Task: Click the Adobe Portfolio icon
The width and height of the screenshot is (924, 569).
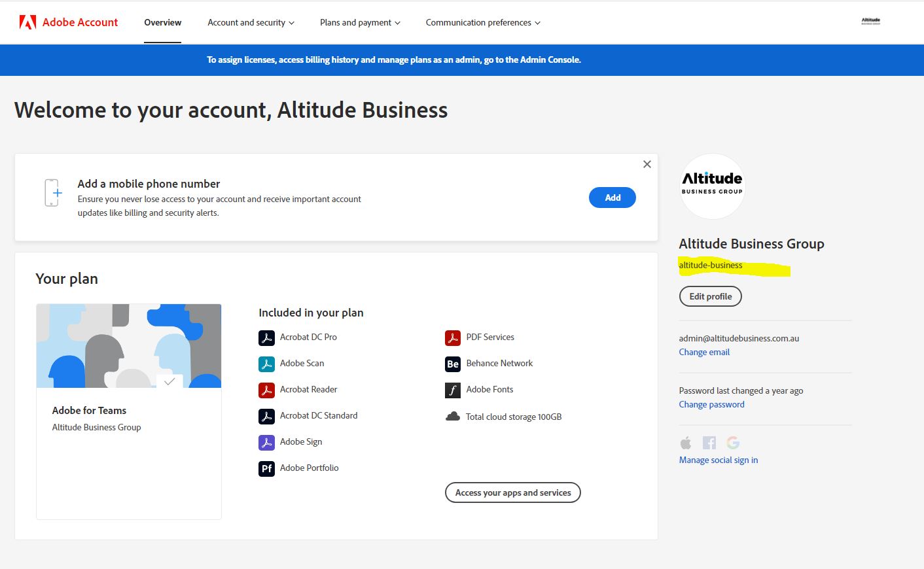Action: pyautogui.click(x=266, y=468)
